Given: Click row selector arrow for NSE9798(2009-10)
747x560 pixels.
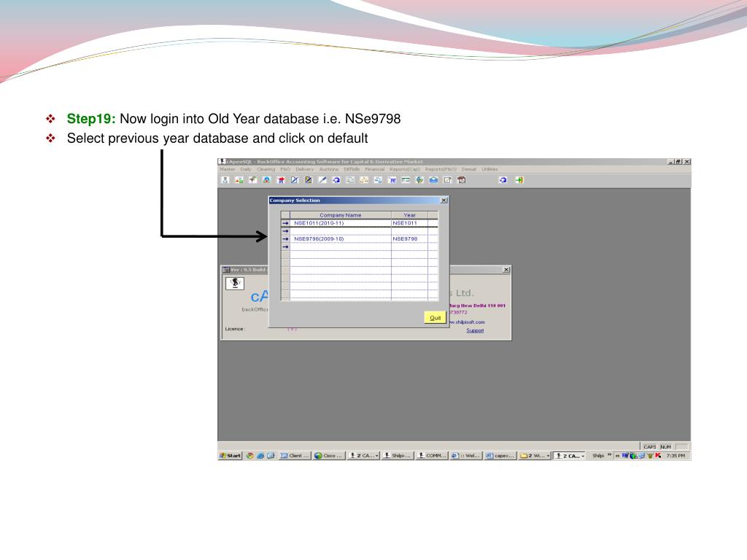Looking at the screenshot, I should click(285, 239).
